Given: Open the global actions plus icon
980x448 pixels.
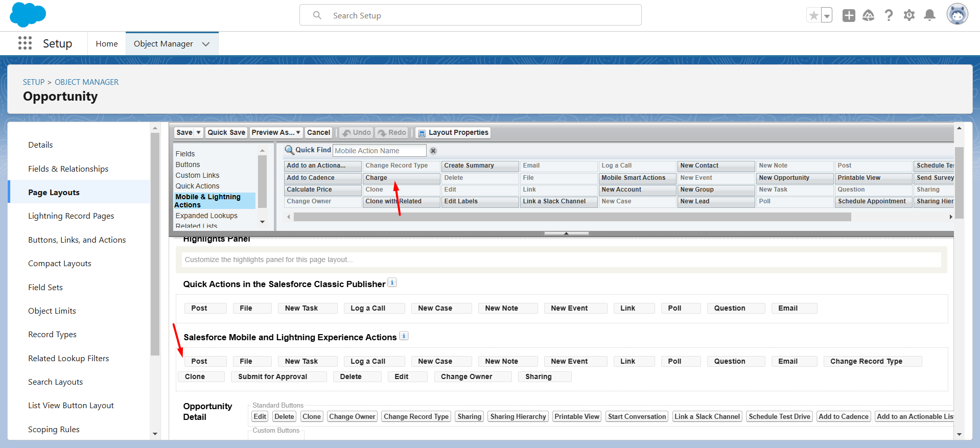Looking at the screenshot, I should coord(849,15).
